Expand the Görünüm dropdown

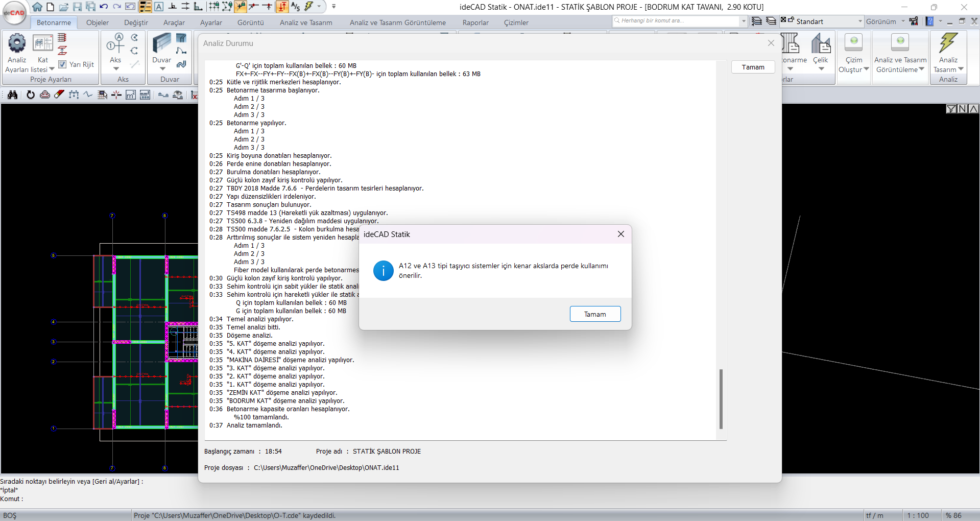(902, 21)
